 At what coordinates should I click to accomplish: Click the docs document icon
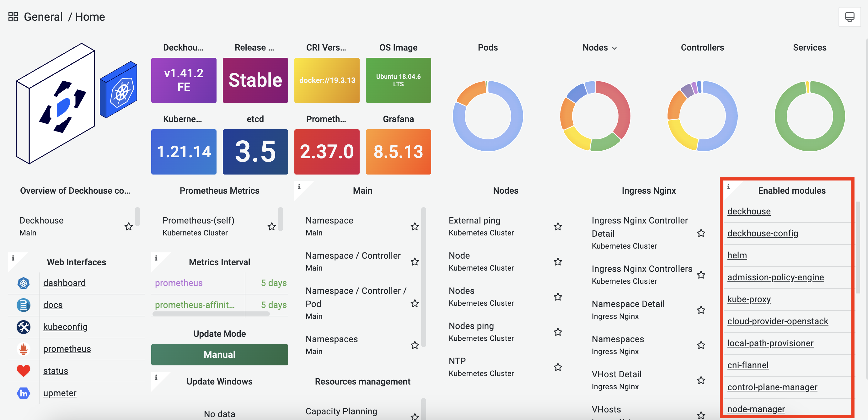23,305
